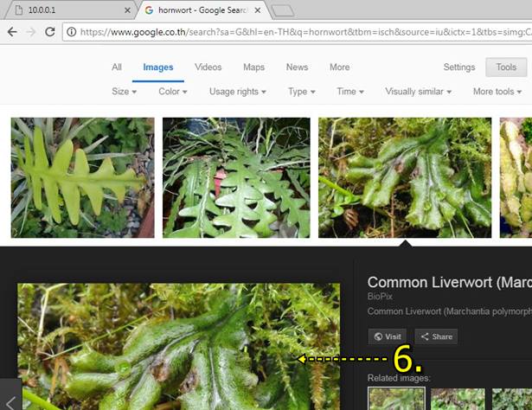Click the Visit button

pyautogui.click(x=388, y=336)
